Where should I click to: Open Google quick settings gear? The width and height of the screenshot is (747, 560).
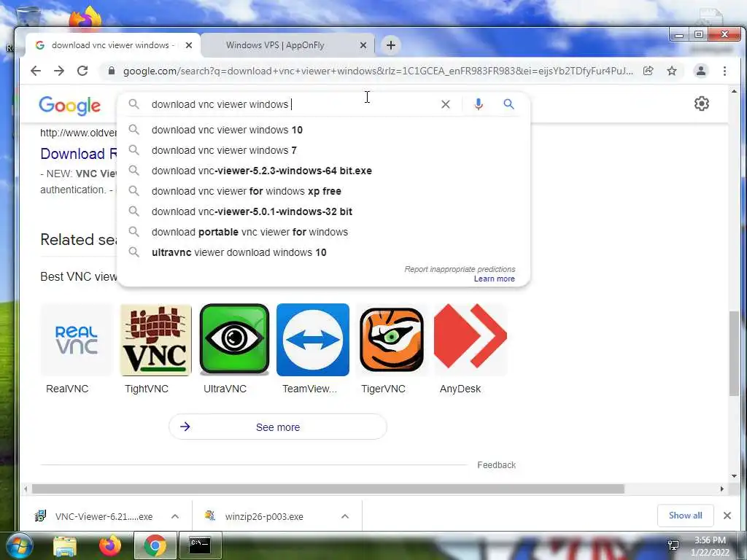point(701,104)
